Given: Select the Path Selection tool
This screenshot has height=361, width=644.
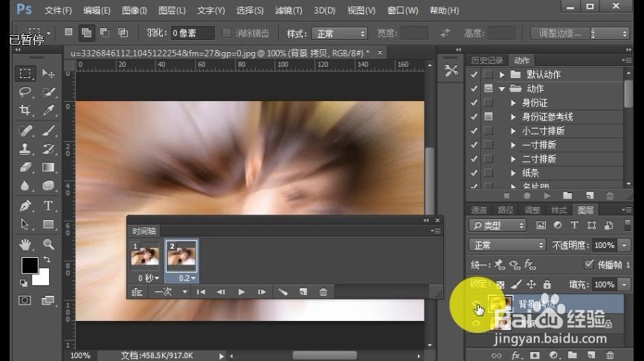Looking at the screenshot, I should [x=25, y=224].
